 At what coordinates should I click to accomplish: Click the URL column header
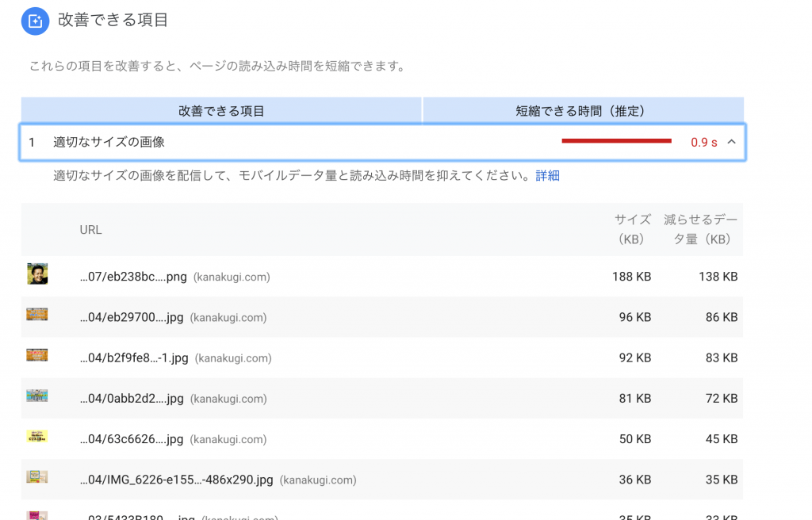(90, 229)
